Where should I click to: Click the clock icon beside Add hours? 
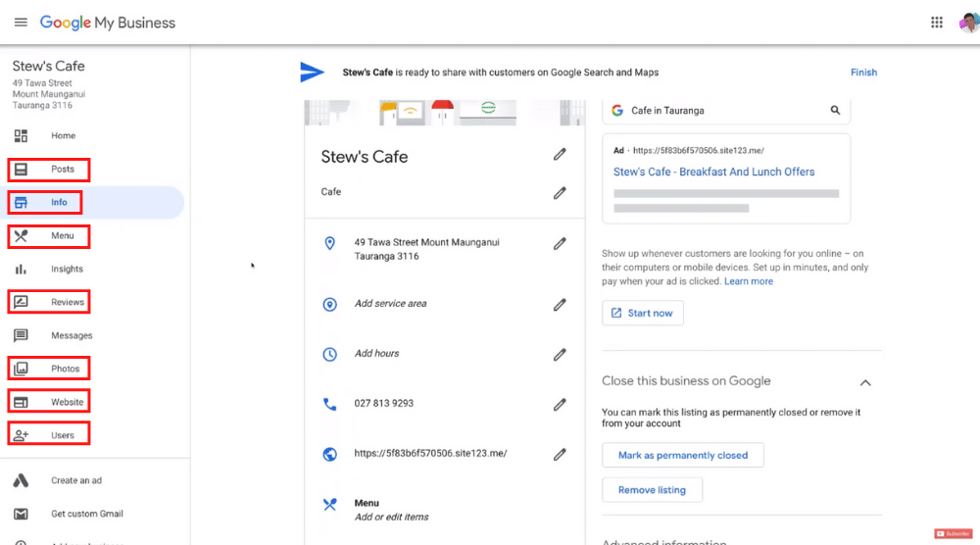[x=329, y=355]
